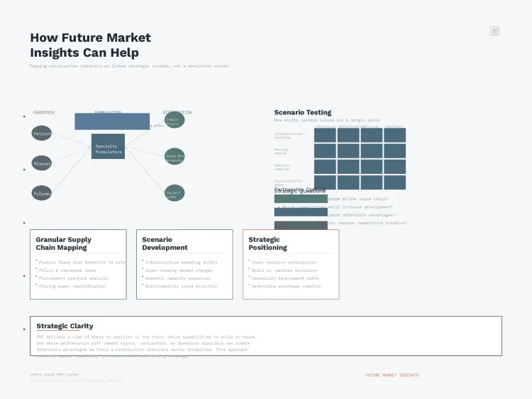Open the Granular Supply Chain Mapping card
Viewport: 532px width, 399px height.
pos(78,264)
